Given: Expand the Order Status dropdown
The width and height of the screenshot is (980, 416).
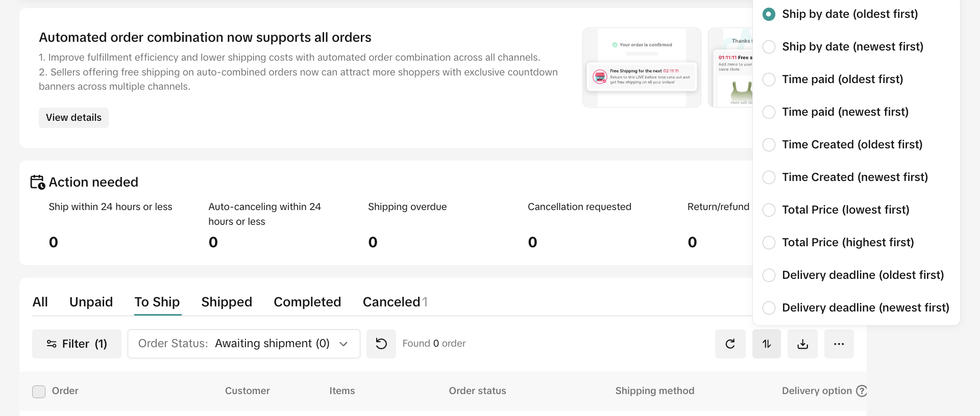Looking at the screenshot, I should (x=243, y=344).
